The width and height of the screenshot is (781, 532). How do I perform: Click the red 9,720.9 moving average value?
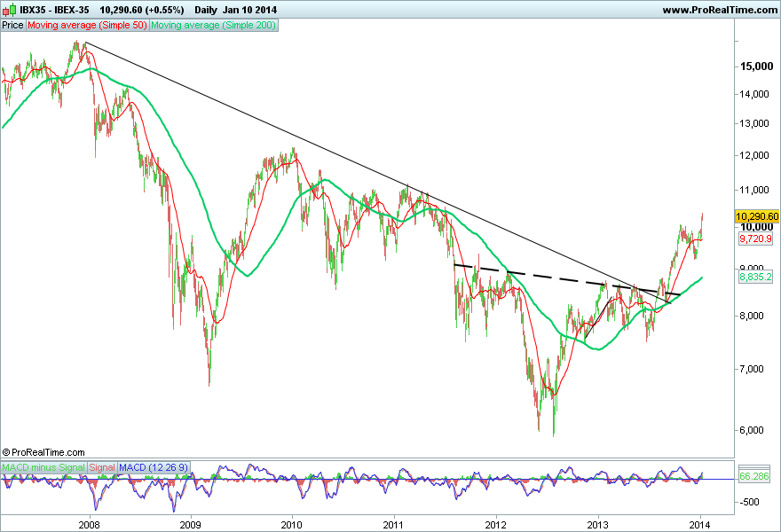pos(755,239)
